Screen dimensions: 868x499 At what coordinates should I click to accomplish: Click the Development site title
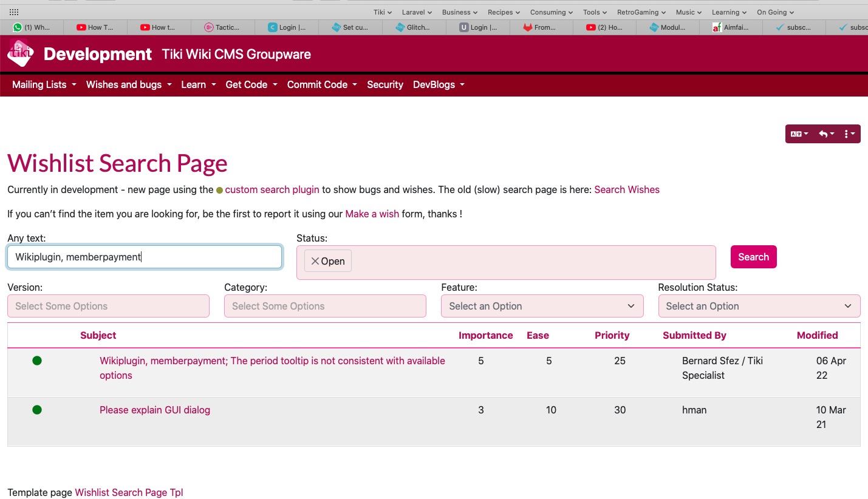[x=98, y=54]
